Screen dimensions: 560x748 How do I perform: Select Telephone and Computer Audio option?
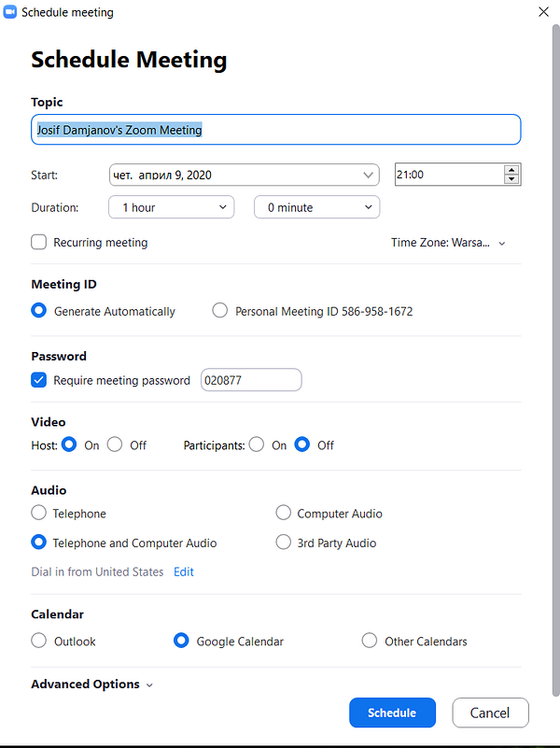tap(38, 543)
